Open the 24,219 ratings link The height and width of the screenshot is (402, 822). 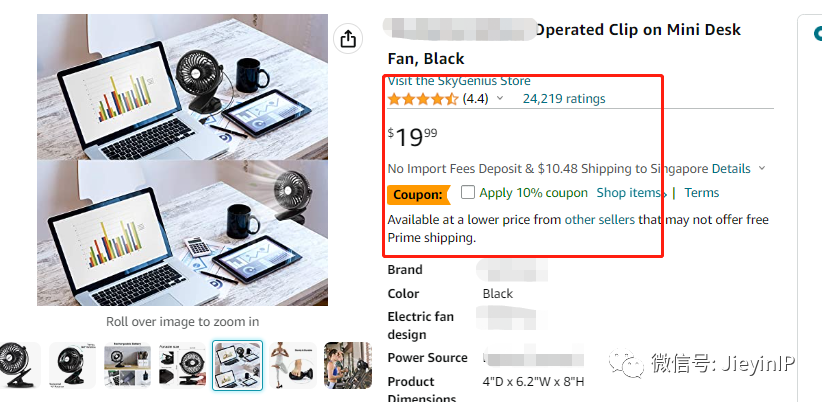click(564, 99)
